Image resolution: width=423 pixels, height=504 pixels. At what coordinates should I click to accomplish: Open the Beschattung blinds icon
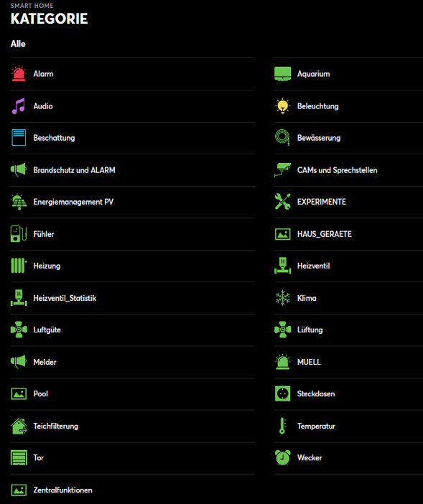pyautogui.click(x=19, y=138)
